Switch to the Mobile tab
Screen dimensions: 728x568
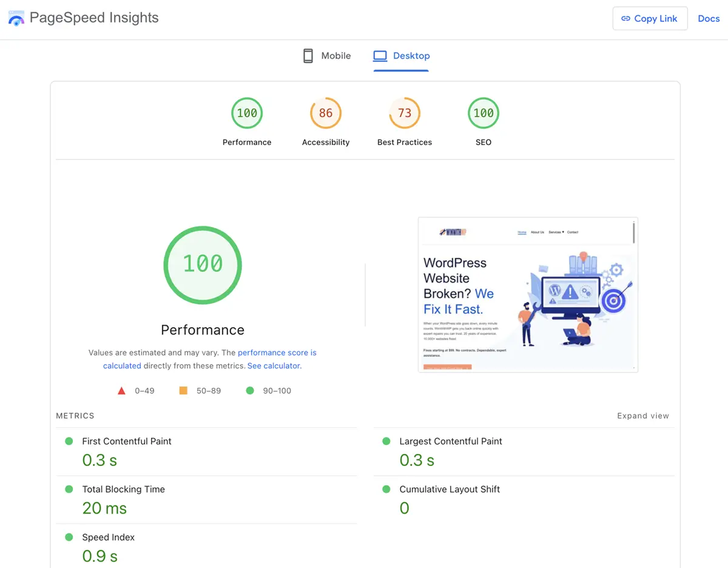[327, 56]
